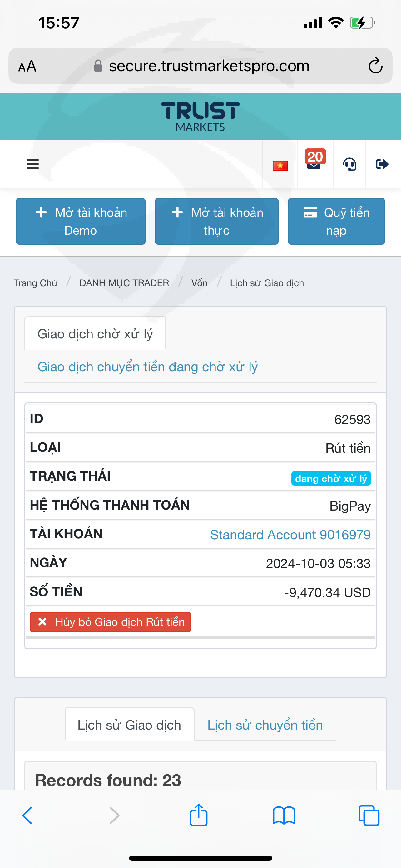Cancel withdrawal with Hủy bỏ Giao dịch Rút tiền
The width and height of the screenshot is (401, 868).
click(x=111, y=622)
